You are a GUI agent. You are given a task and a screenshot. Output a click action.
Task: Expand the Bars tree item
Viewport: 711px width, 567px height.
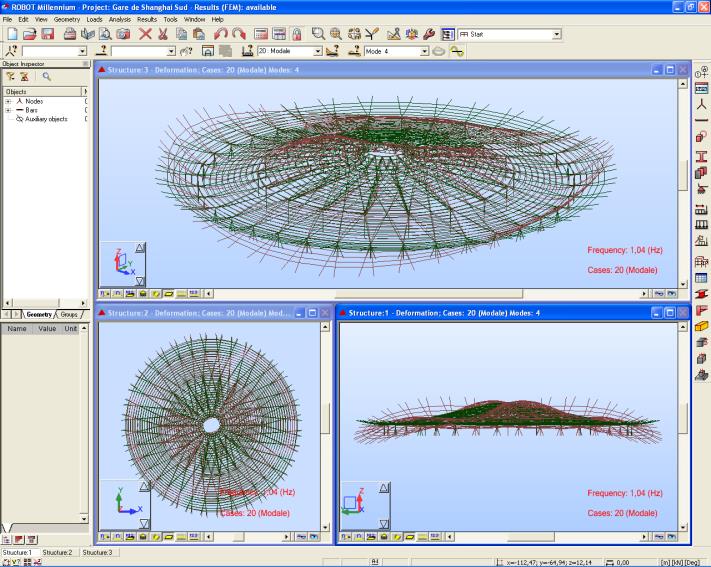pos(8,110)
